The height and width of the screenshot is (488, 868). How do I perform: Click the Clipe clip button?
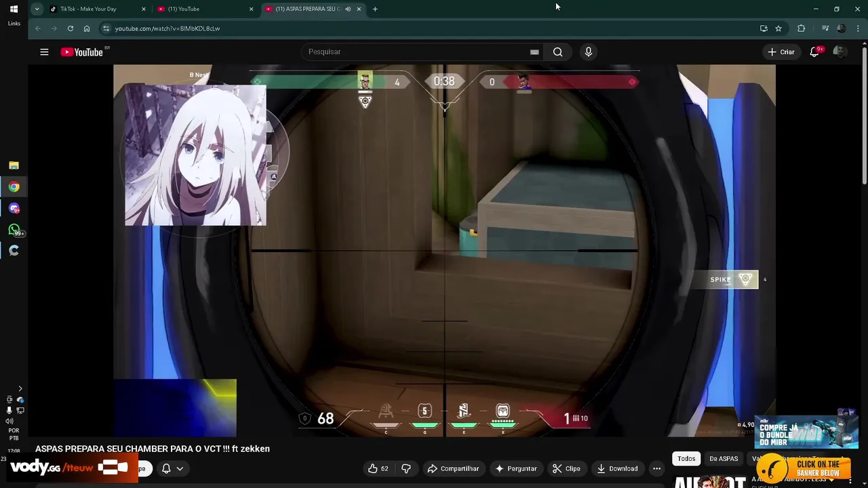566,468
